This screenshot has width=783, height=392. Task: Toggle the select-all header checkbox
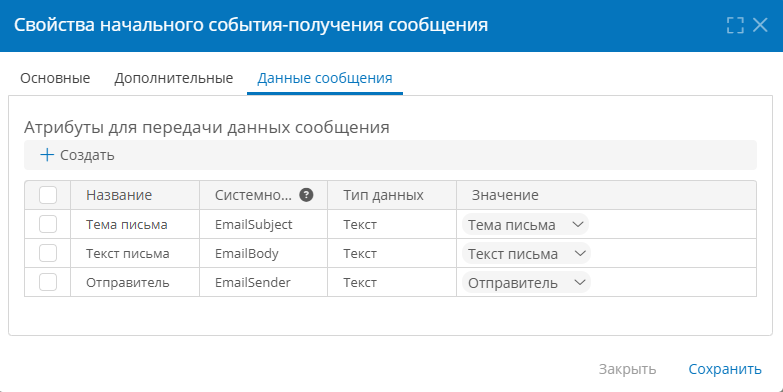[x=48, y=195]
